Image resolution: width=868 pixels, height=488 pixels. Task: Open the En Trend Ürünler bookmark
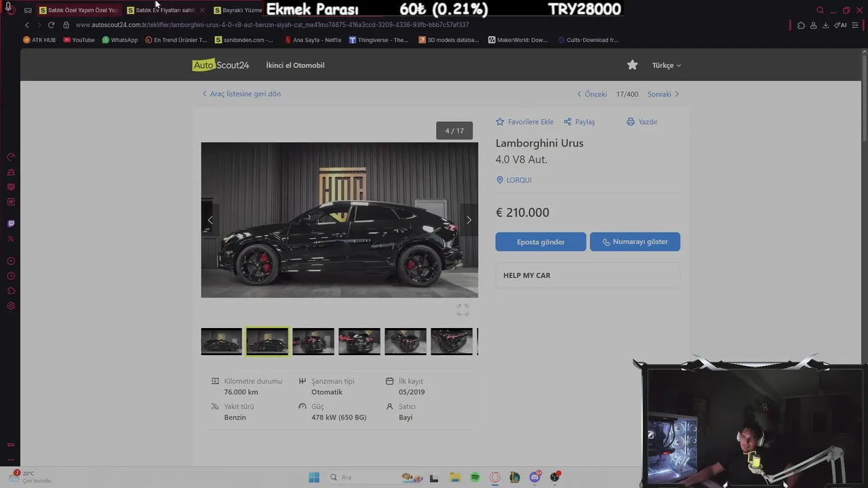(176, 40)
